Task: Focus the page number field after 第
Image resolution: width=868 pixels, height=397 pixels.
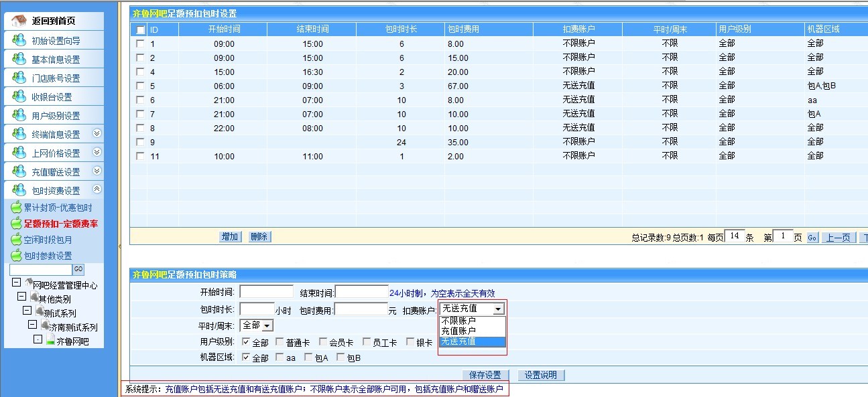Action: pyautogui.click(x=784, y=237)
